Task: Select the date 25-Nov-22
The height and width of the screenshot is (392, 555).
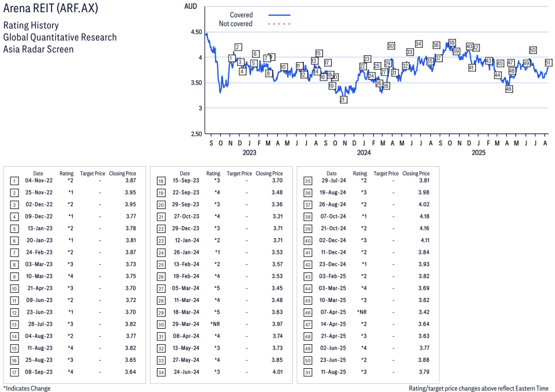Action: point(38,192)
